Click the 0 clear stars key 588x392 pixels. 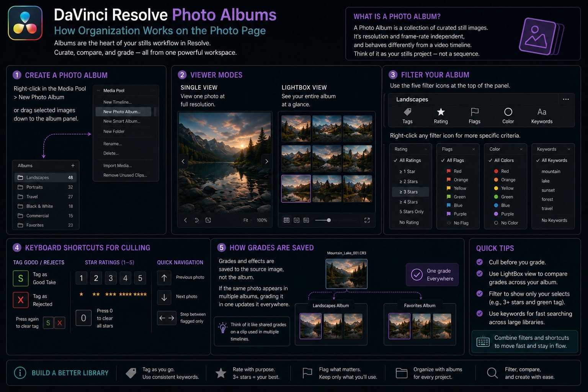[x=83, y=318]
